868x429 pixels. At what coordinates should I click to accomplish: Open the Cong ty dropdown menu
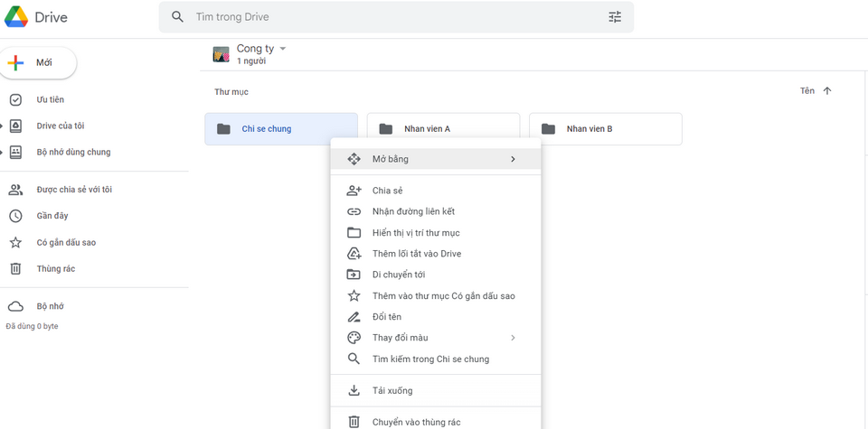click(x=283, y=48)
